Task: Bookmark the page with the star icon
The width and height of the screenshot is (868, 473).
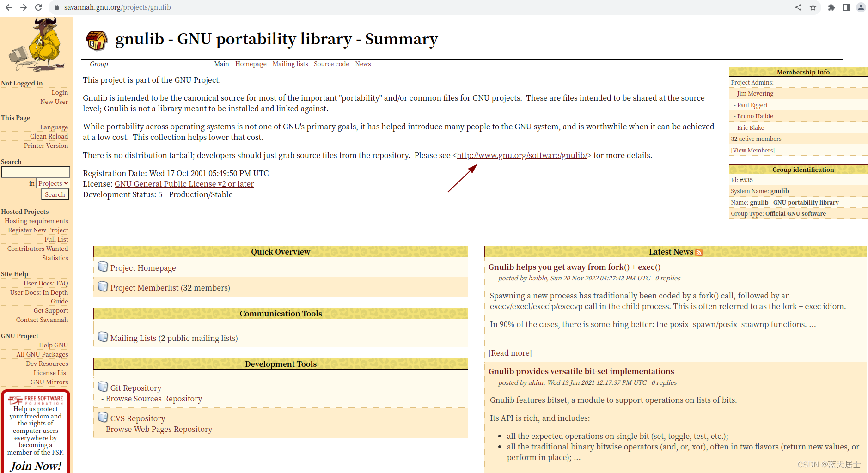Action: (x=813, y=7)
